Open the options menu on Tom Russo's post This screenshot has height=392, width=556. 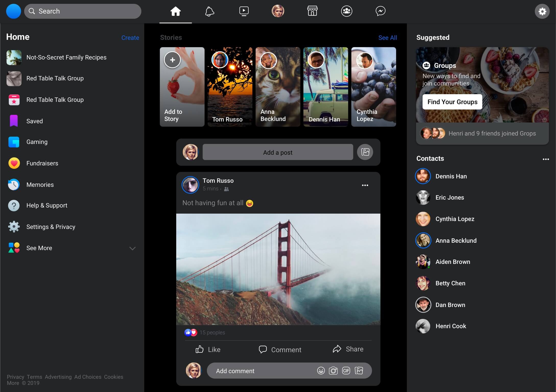point(365,185)
